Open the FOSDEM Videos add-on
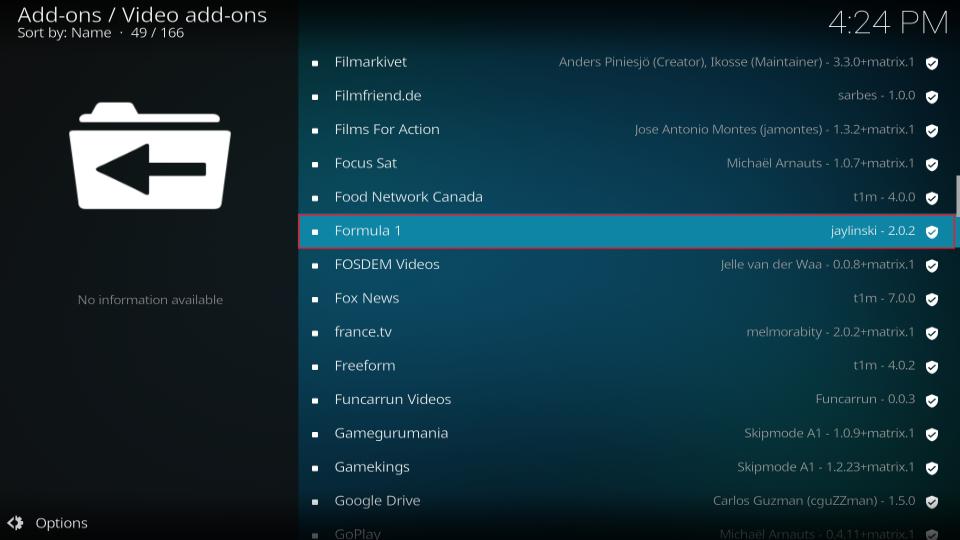The image size is (960, 540). [626, 264]
